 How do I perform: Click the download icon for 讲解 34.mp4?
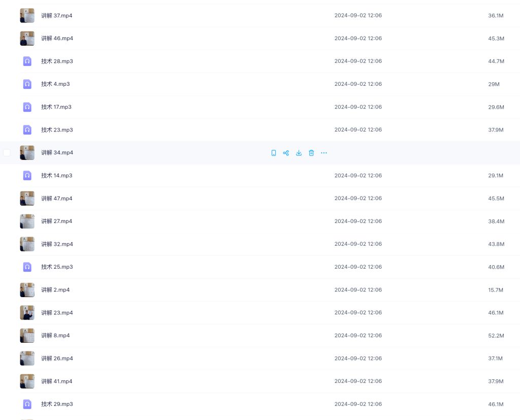coord(299,153)
